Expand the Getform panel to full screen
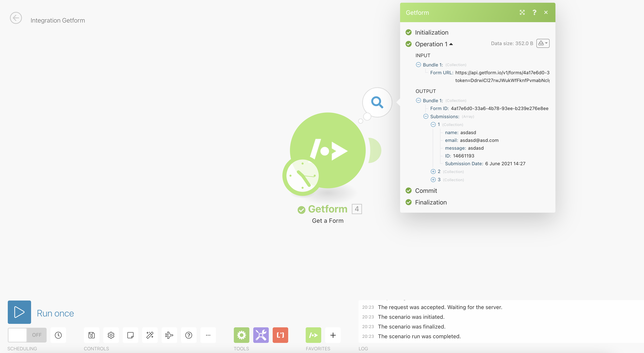This screenshot has width=644, height=353. (522, 12)
